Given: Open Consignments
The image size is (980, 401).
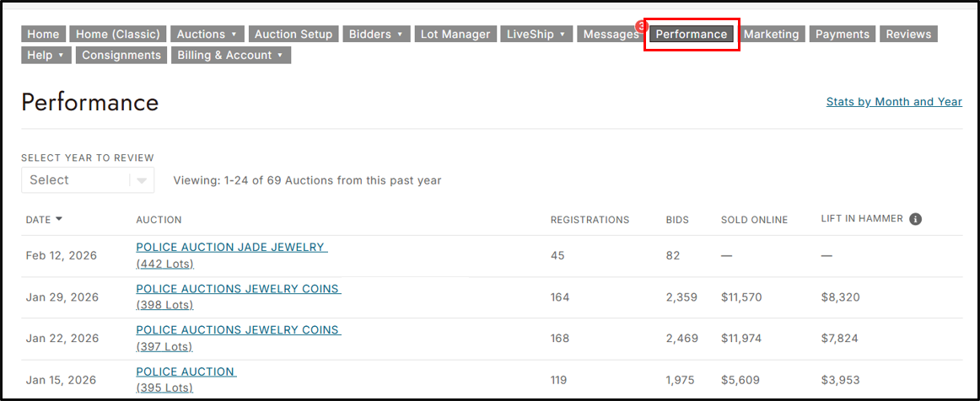Looking at the screenshot, I should [122, 55].
